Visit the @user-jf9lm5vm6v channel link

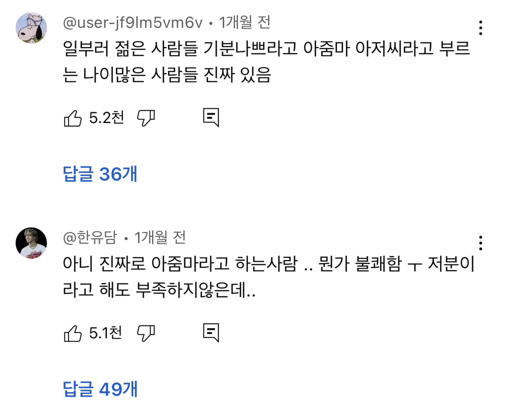pyautogui.click(x=133, y=22)
